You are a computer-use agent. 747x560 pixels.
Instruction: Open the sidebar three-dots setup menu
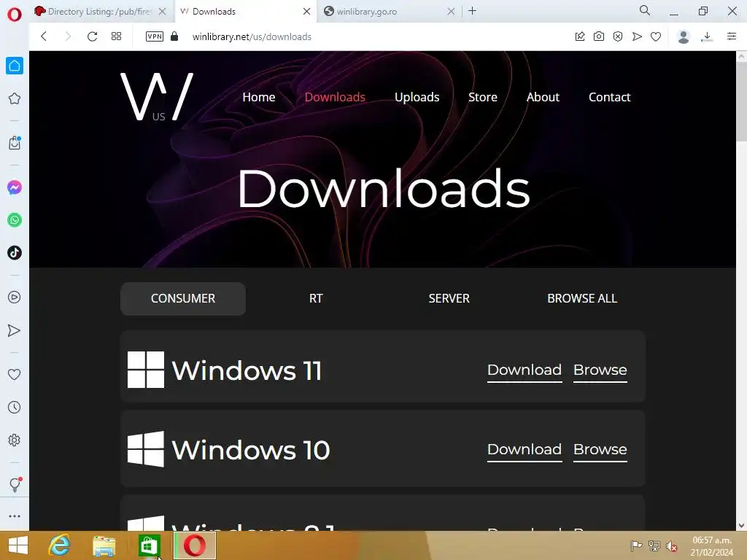click(15, 516)
